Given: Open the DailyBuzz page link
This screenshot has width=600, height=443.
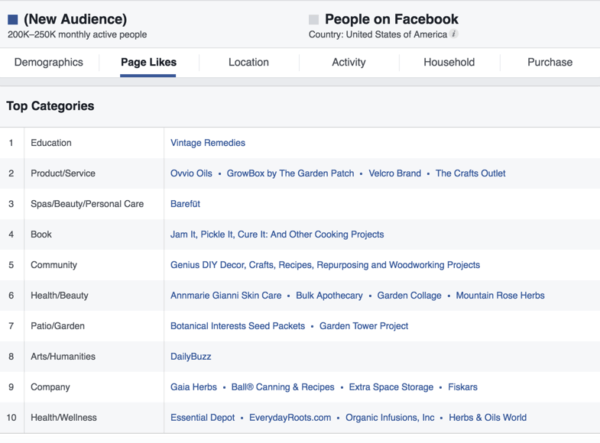Looking at the screenshot, I should (x=191, y=357).
